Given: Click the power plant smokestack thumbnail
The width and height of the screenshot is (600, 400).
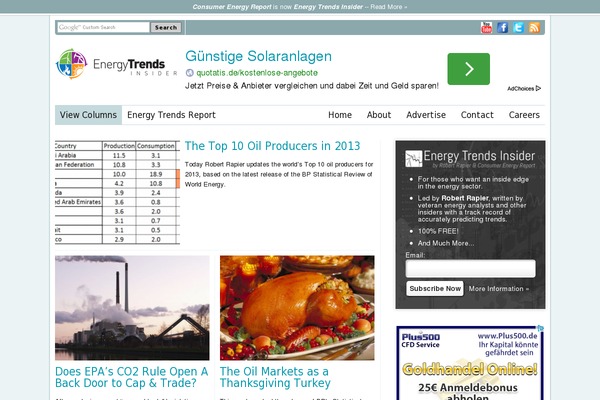Looking at the screenshot, I should tap(132, 308).
